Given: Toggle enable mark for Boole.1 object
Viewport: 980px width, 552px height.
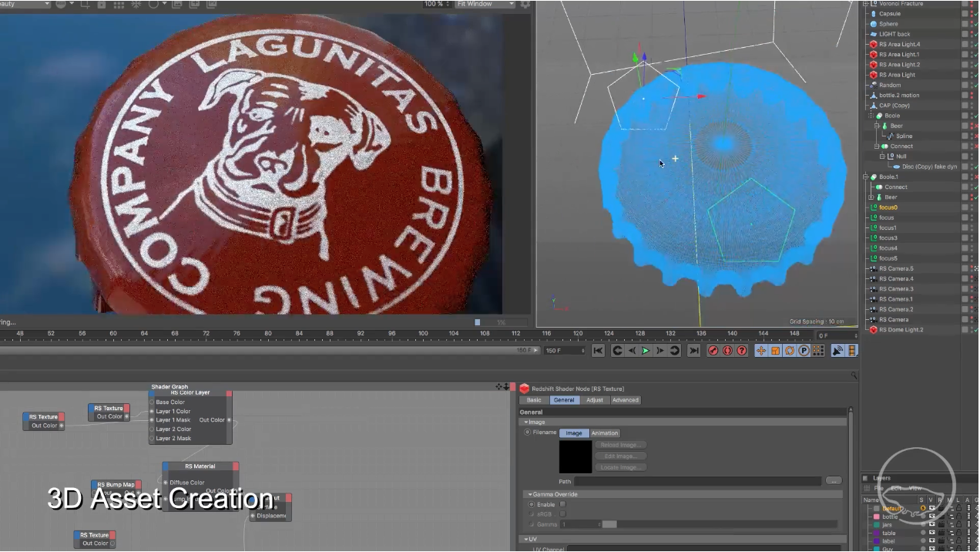Looking at the screenshot, I should click(x=975, y=177).
